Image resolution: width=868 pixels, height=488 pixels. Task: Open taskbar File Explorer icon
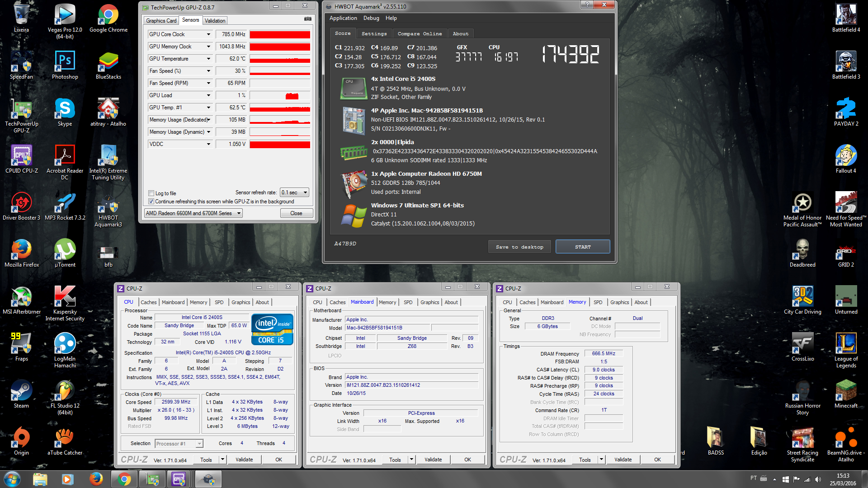coord(40,479)
